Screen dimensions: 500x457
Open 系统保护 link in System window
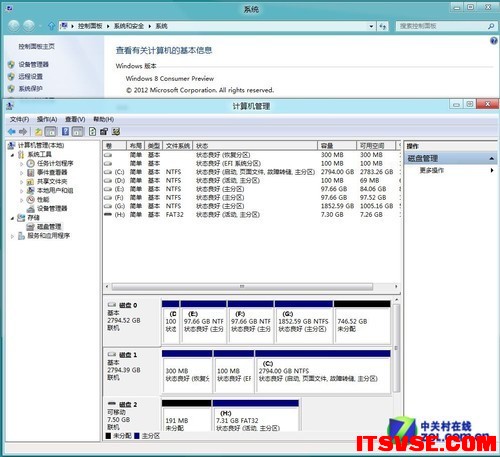click(30, 88)
